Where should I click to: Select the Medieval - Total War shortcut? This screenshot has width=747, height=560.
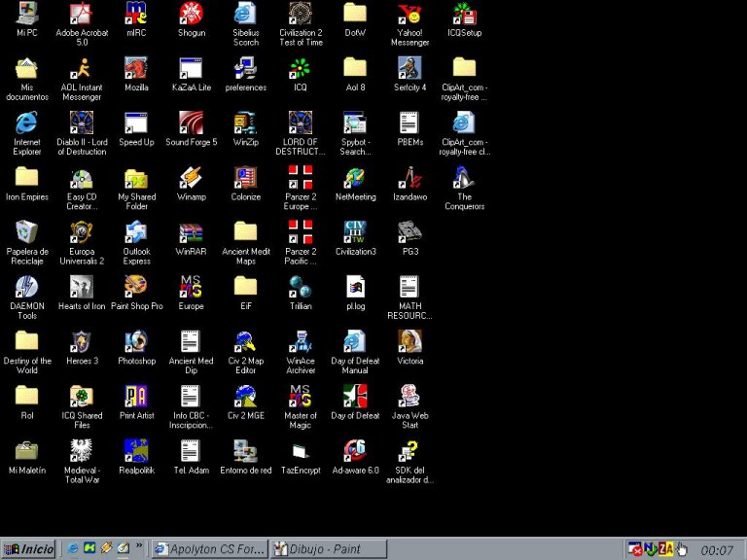pyautogui.click(x=82, y=452)
